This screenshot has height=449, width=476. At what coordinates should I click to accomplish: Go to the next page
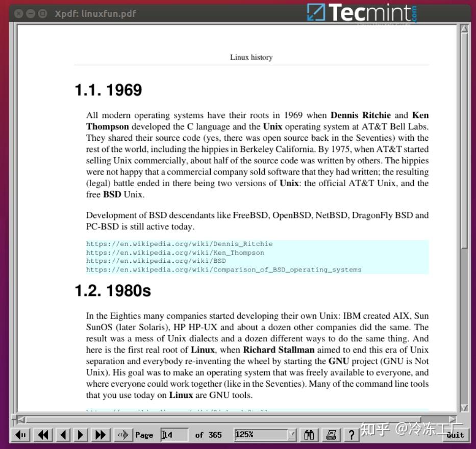(x=81, y=435)
